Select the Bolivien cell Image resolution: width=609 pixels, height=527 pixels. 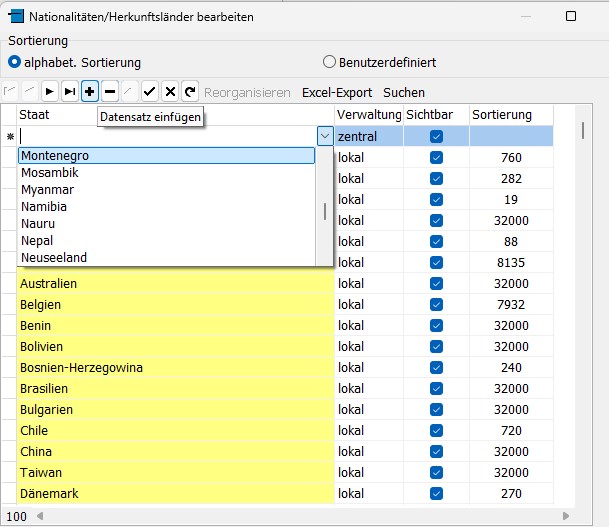[176, 346]
